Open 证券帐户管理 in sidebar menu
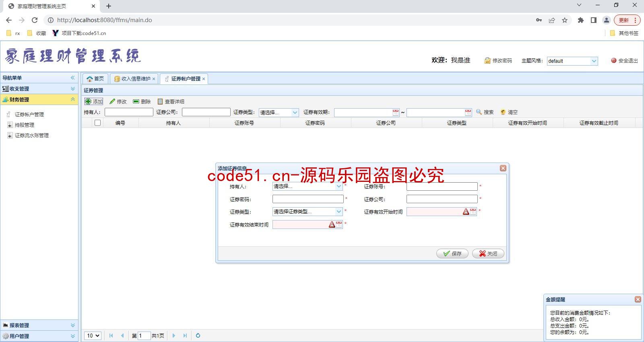The image size is (644, 342). click(x=29, y=114)
